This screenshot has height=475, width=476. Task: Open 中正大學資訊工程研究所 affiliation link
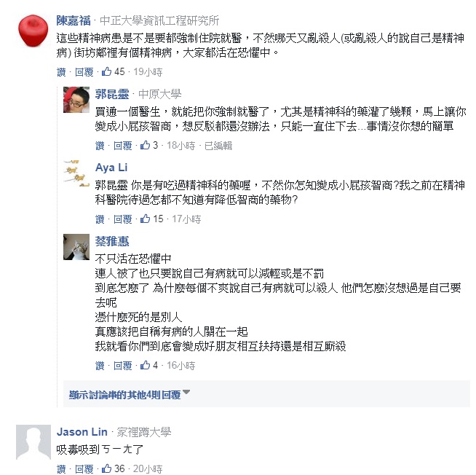tap(159, 20)
